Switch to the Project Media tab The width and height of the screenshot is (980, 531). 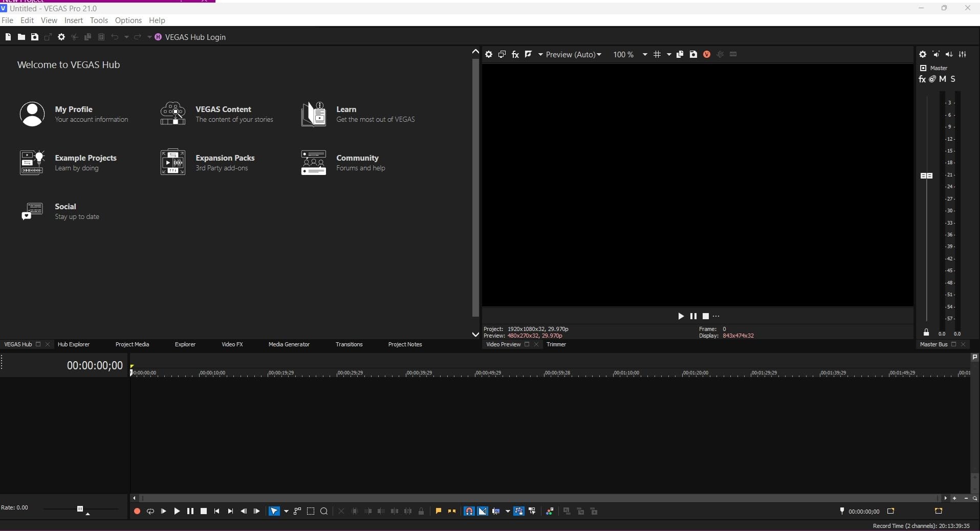(x=132, y=344)
